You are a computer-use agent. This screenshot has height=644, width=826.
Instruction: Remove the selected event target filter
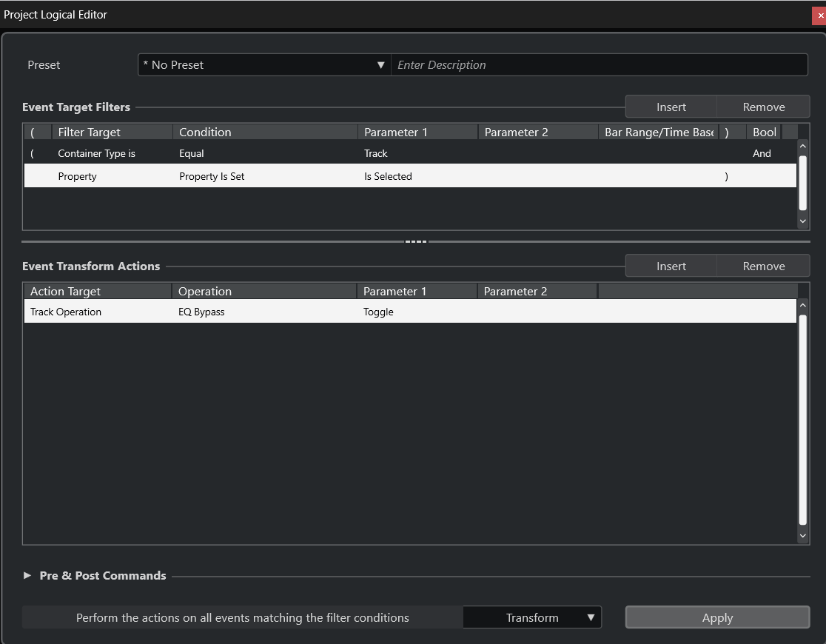click(x=763, y=107)
